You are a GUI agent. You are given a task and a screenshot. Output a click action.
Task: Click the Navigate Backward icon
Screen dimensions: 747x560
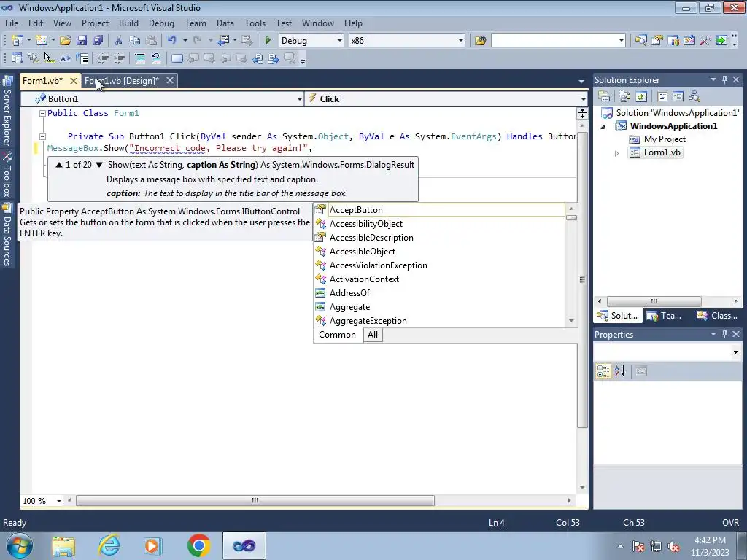(x=223, y=41)
